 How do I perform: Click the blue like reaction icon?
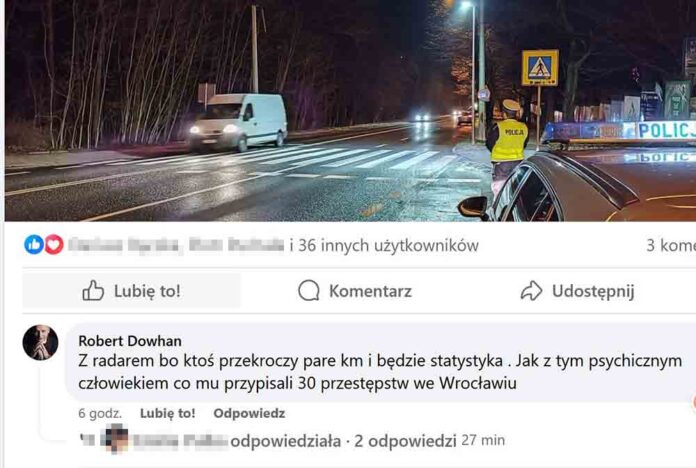34,245
